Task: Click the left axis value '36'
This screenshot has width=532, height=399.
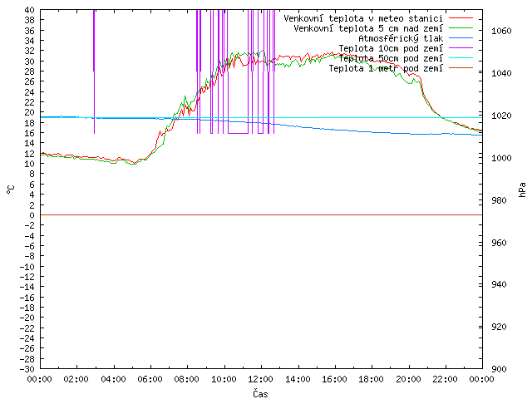Action: click(30, 31)
